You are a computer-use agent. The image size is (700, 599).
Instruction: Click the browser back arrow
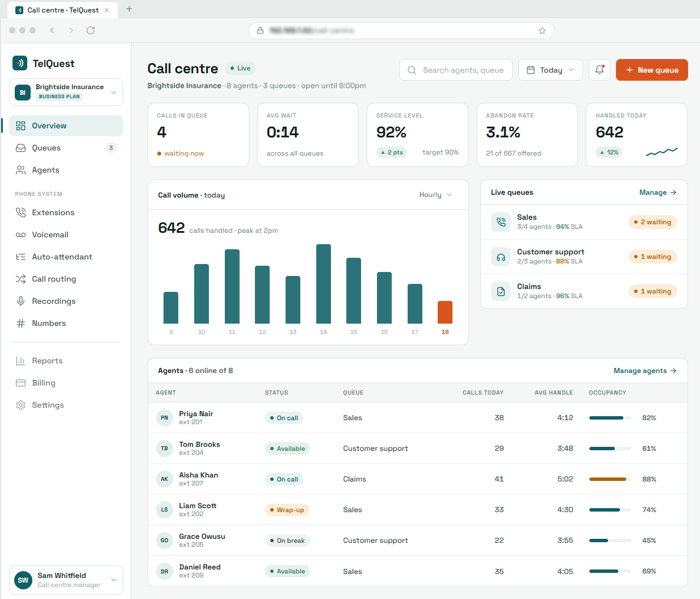click(x=52, y=30)
